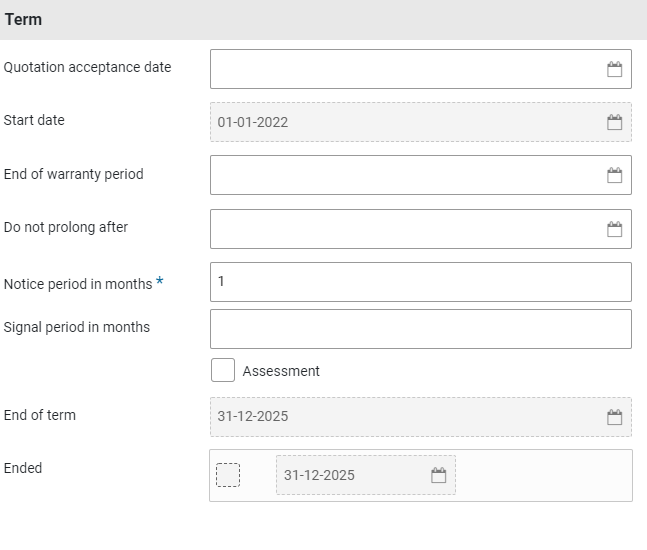This screenshot has height=550, width=647.
Task: Open the calendar icon in Ended row
Action: (438, 475)
